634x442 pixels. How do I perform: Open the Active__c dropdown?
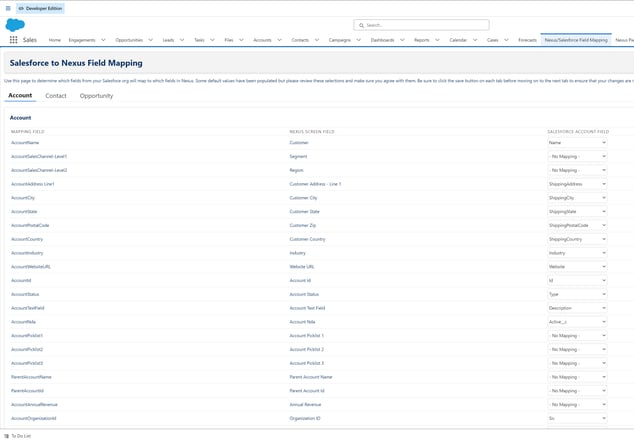pos(577,321)
